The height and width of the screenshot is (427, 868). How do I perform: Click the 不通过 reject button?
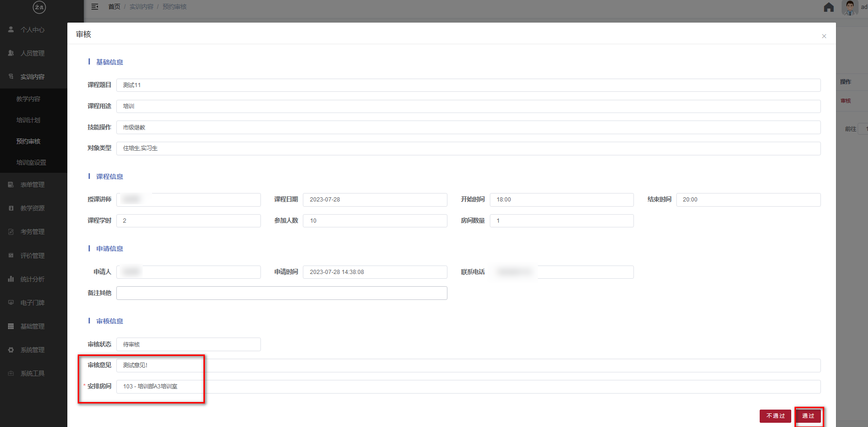[775, 416]
